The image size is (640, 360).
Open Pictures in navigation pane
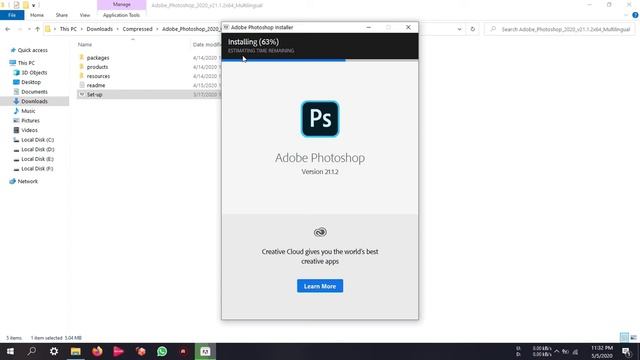pyautogui.click(x=30, y=121)
